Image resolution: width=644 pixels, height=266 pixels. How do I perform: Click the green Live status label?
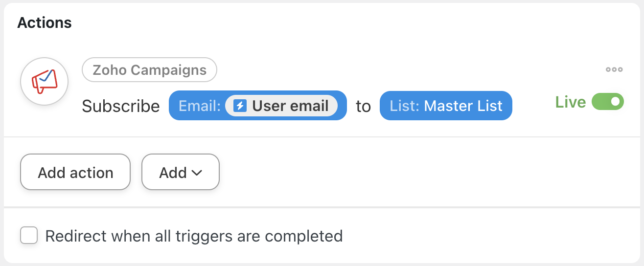tap(571, 102)
